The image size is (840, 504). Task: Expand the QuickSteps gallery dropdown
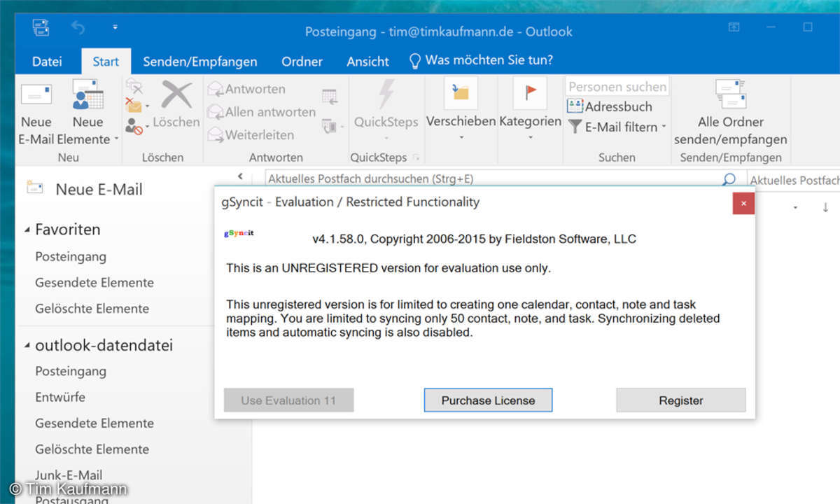(x=386, y=136)
